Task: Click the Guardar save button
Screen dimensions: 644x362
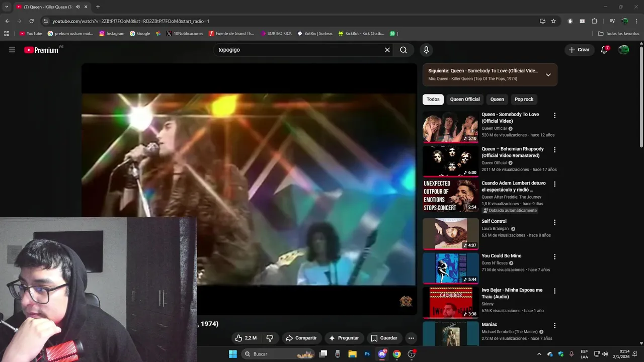Action: click(384, 338)
